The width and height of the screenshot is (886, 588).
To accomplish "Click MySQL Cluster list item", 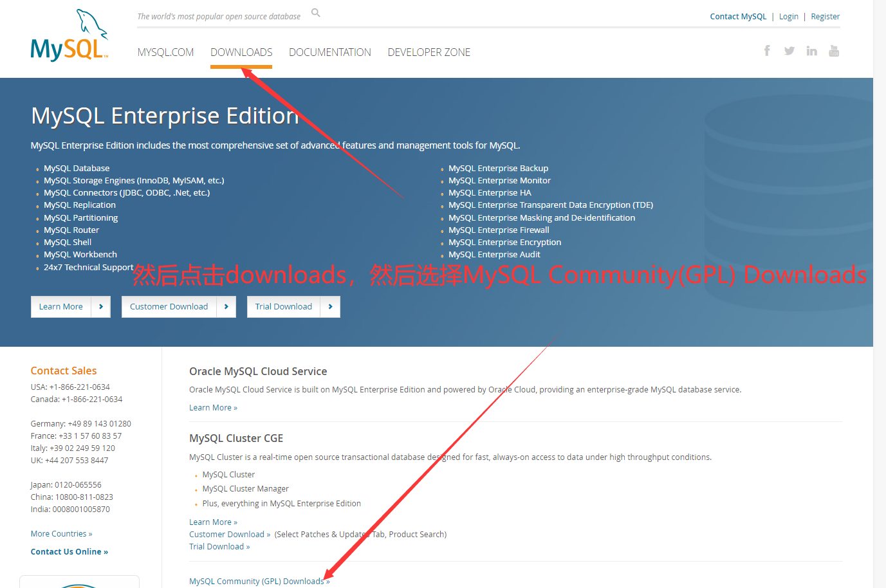I will pyautogui.click(x=228, y=475).
